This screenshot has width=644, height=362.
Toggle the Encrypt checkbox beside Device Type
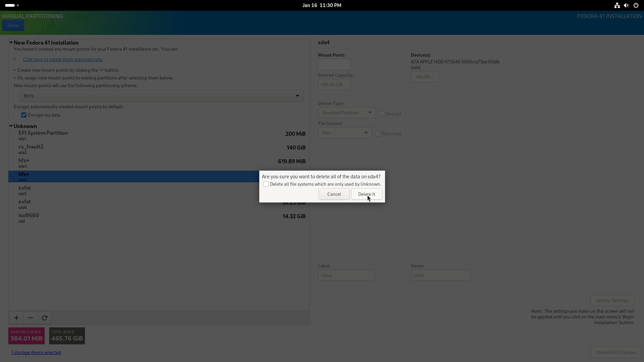[x=382, y=114]
